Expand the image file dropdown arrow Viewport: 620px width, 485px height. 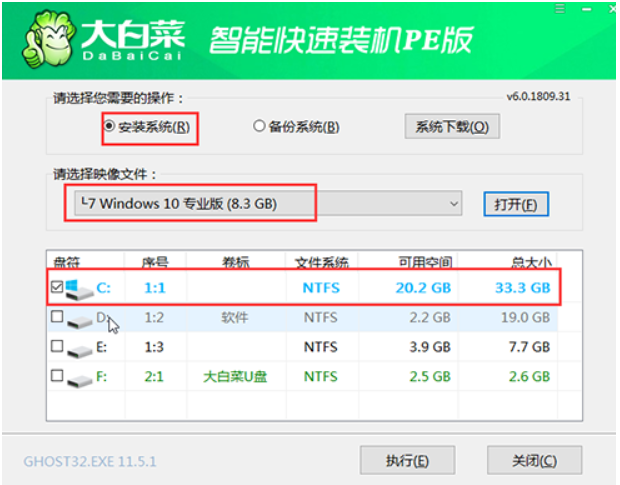[454, 204]
